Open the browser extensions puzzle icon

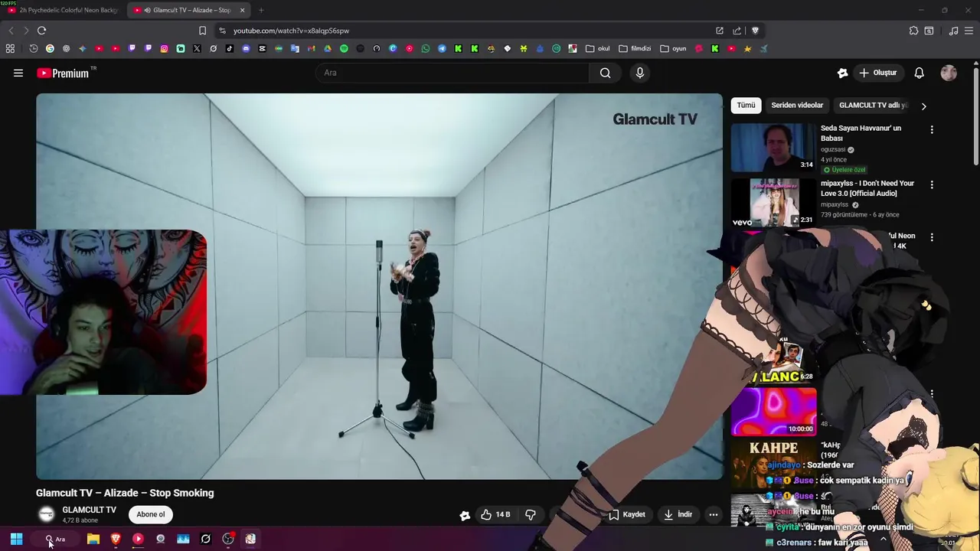tap(913, 31)
